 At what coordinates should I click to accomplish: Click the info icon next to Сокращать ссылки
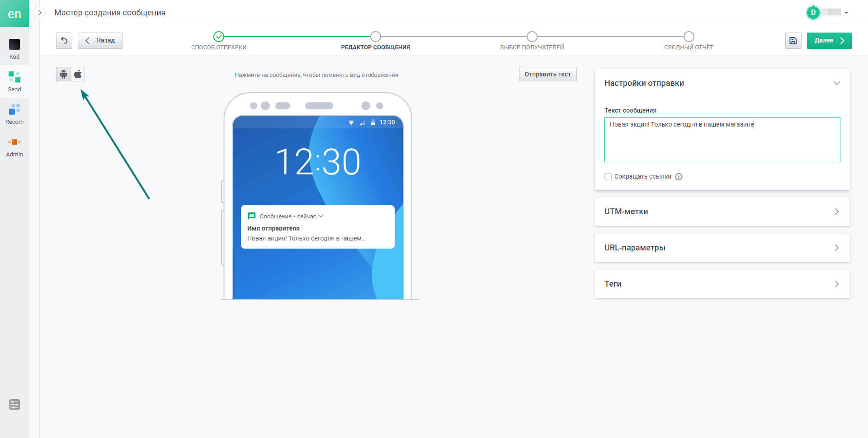click(x=679, y=177)
